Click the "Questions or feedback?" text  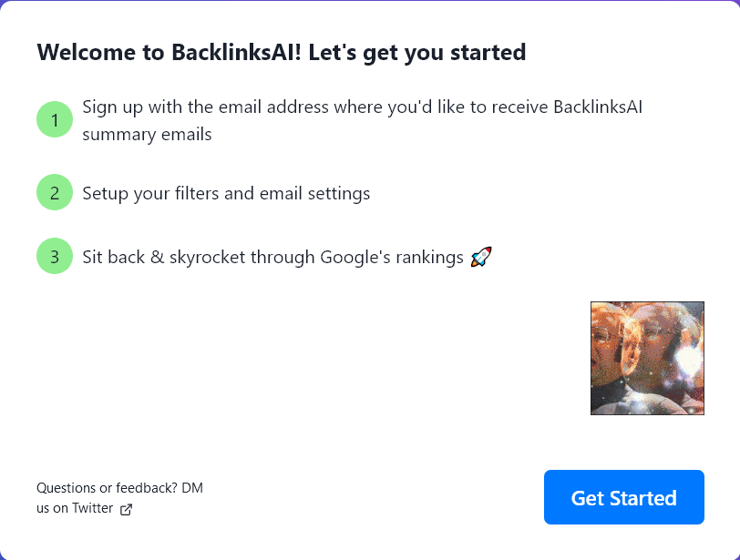tap(107, 488)
